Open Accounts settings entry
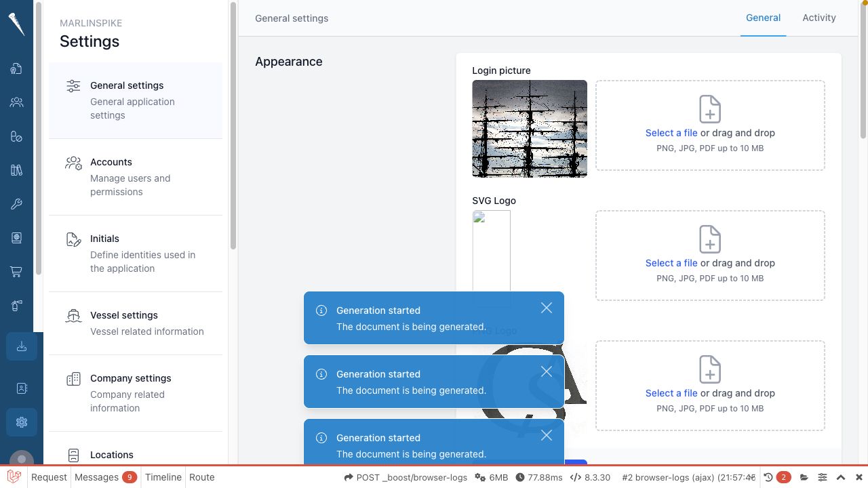Image resolution: width=868 pixels, height=488 pixels. 136,177
